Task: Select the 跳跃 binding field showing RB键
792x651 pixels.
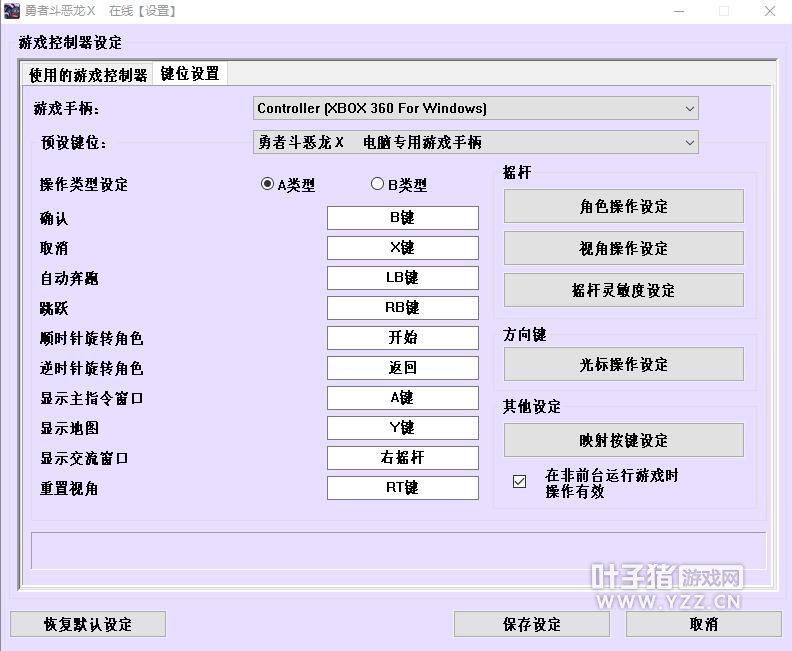Action: click(x=402, y=308)
